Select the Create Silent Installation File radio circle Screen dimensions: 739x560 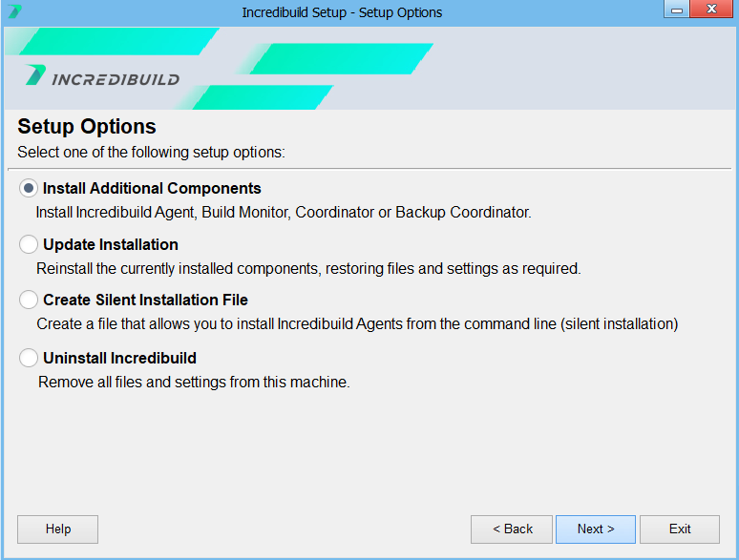(x=30, y=301)
